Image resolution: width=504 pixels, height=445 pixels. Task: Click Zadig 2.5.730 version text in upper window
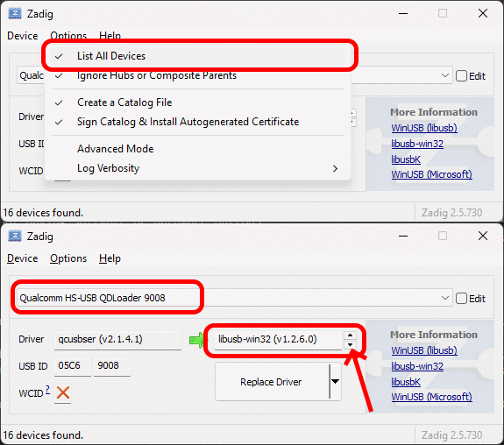click(451, 213)
